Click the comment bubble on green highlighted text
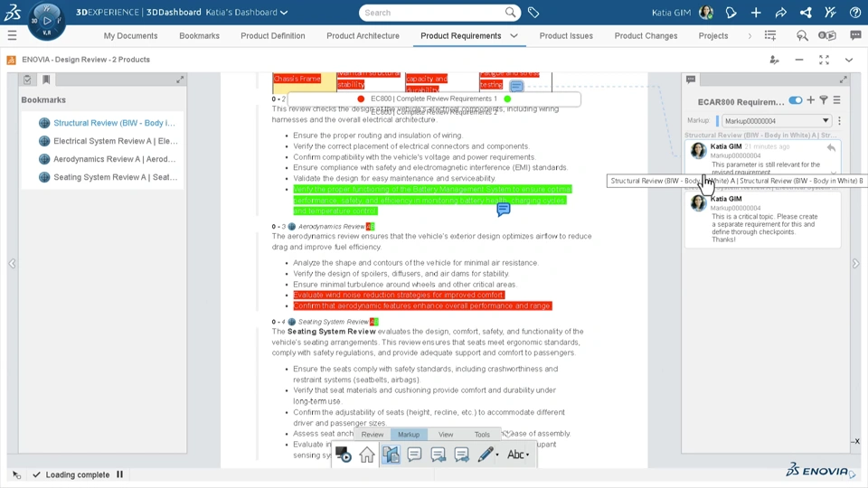 504,209
